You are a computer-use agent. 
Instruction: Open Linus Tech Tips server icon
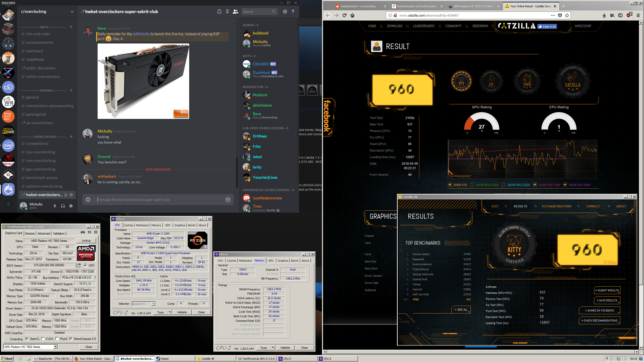click(x=8, y=116)
